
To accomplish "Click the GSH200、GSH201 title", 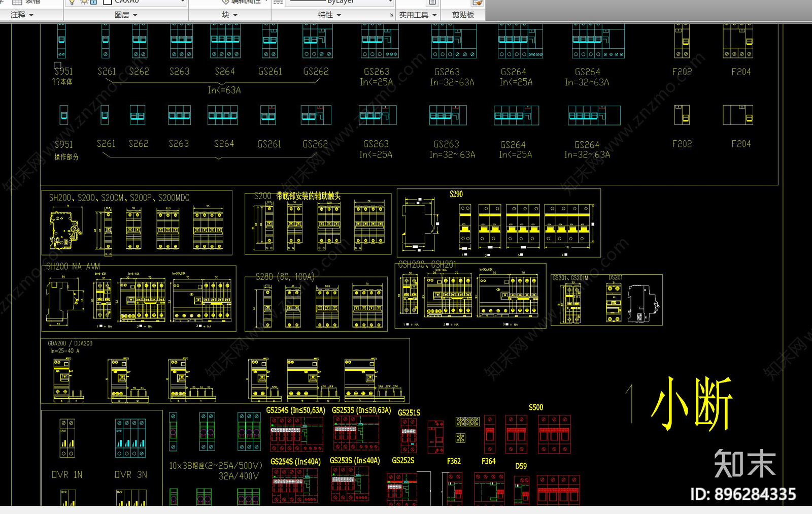I will coord(427,265).
